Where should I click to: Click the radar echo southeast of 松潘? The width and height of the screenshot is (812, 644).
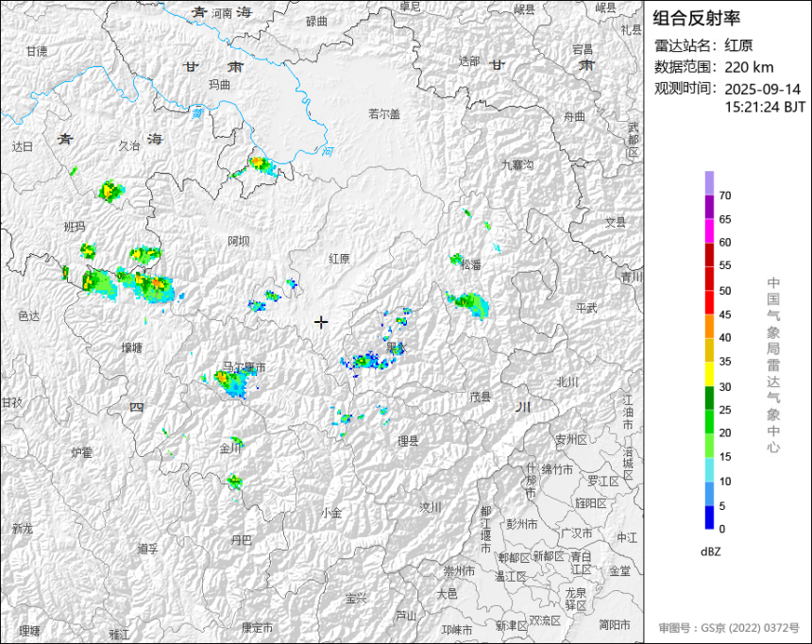coord(469,303)
